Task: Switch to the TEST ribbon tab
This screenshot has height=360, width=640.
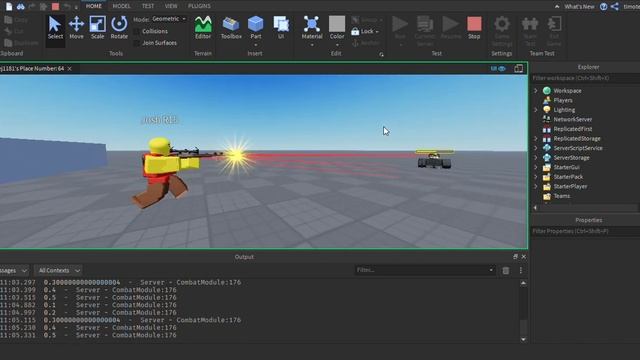Action: (148, 6)
